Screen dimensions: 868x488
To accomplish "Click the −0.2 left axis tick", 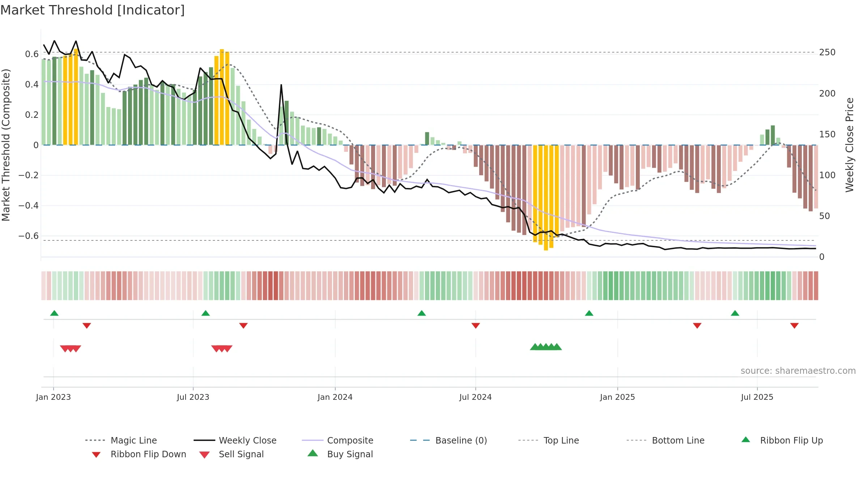I will point(29,175).
